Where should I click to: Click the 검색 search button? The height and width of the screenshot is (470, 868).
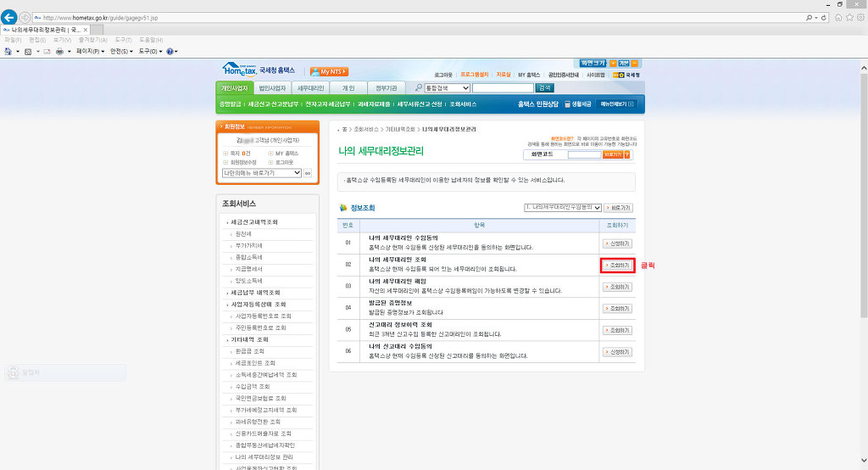click(x=545, y=88)
